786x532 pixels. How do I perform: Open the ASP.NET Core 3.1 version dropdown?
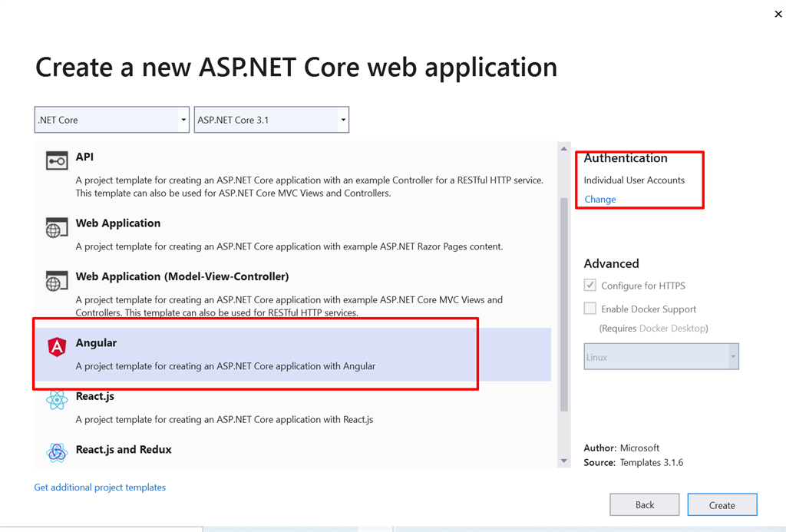pyautogui.click(x=272, y=120)
